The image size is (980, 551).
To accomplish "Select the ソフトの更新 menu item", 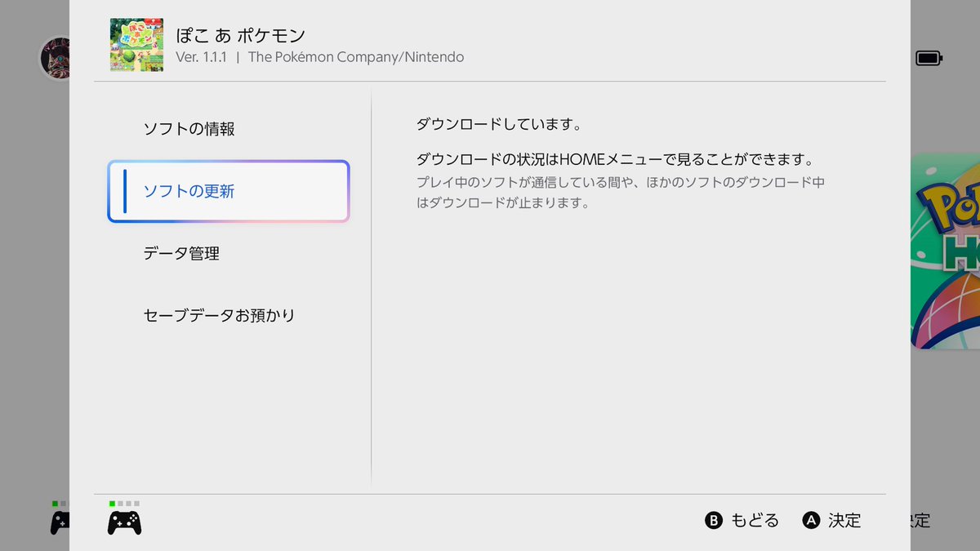I will point(229,191).
